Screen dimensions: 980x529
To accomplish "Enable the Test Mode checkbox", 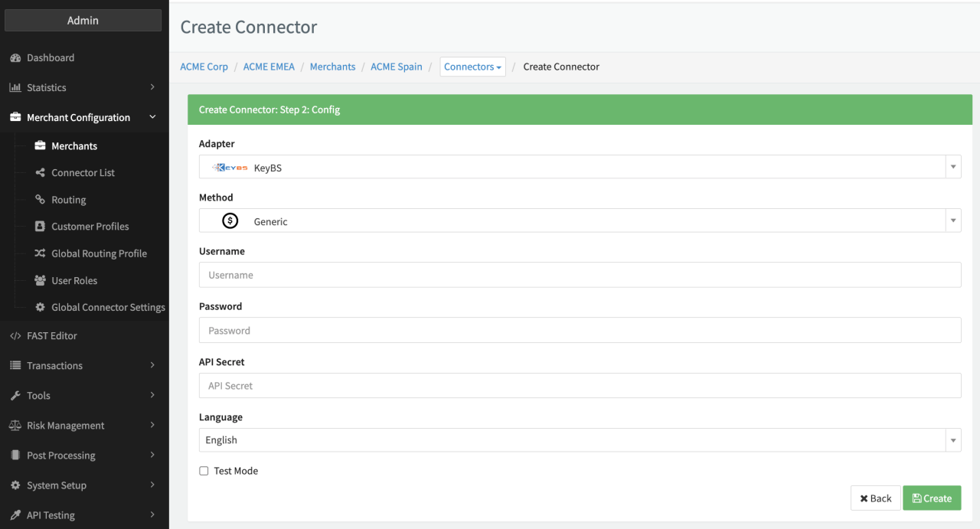I will pyautogui.click(x=204, y=472).
